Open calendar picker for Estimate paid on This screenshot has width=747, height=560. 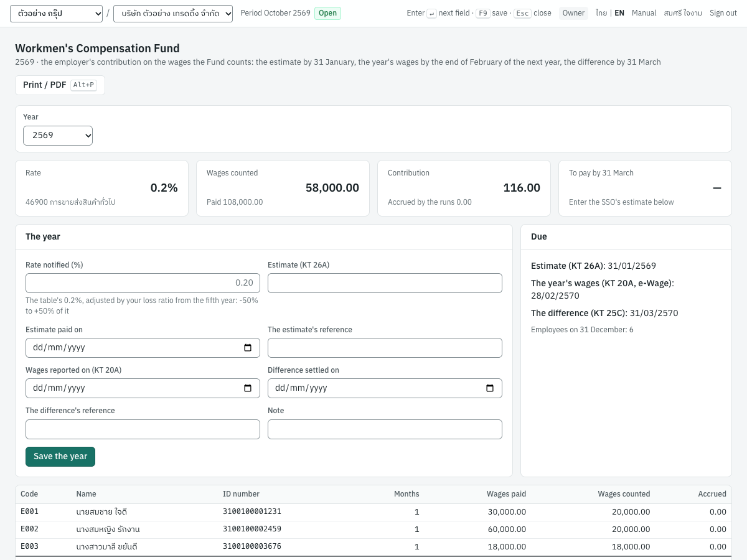[248, 348]
